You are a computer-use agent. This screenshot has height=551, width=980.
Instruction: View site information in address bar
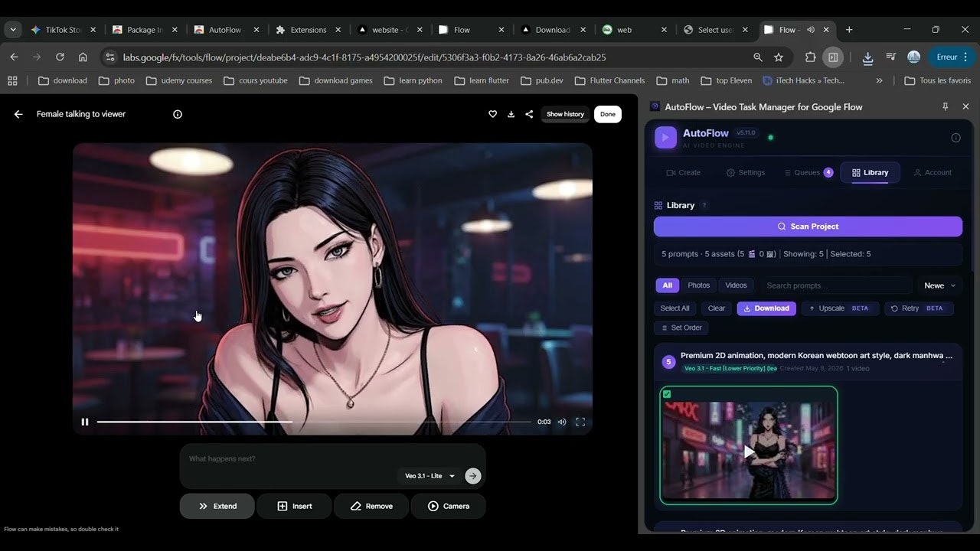tap(109, 57)
